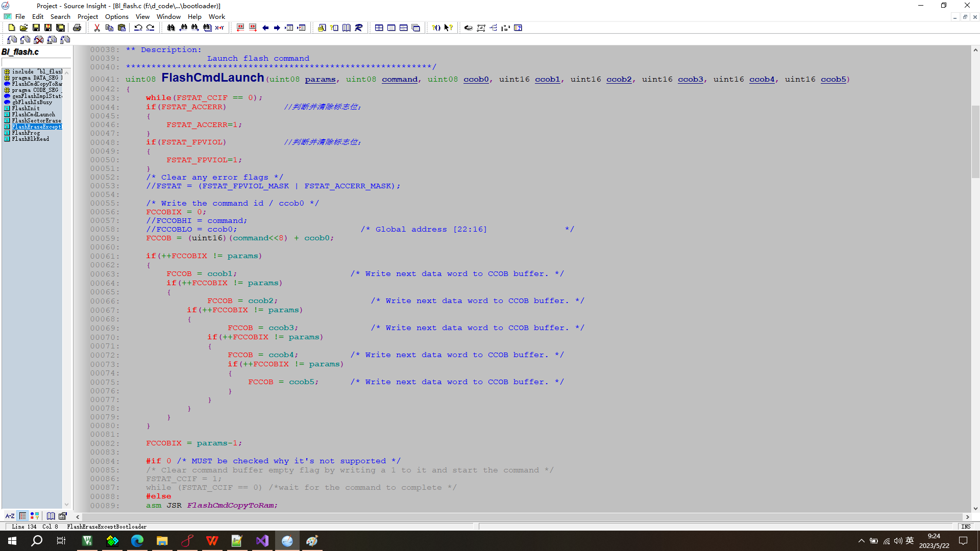Select FlashCmdCopyToRam in symbol list
The height and width of the screenshot is (551, 980).
(x=37, y=84)
